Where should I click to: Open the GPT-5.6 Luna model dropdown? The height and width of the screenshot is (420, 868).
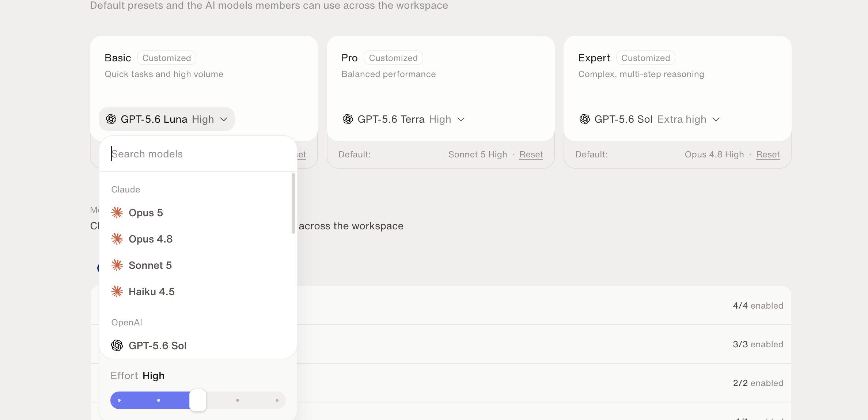coord(167,119)
